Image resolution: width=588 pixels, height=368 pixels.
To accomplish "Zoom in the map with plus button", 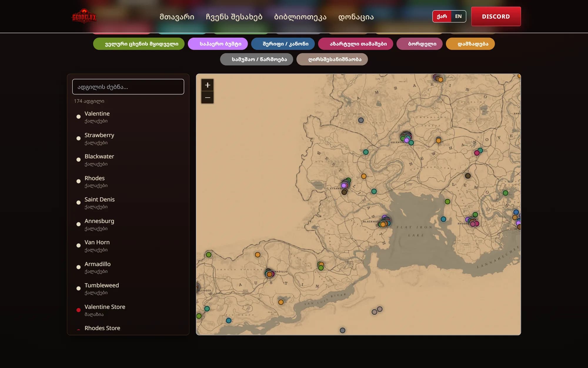I will 208,85.
